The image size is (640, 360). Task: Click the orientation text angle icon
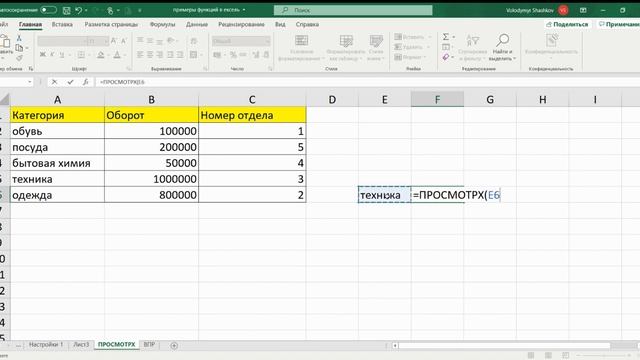pos(171,40)
